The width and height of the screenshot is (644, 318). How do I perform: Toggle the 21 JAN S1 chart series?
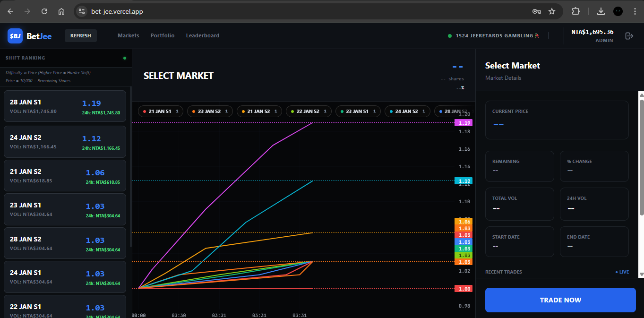(160, 112)
